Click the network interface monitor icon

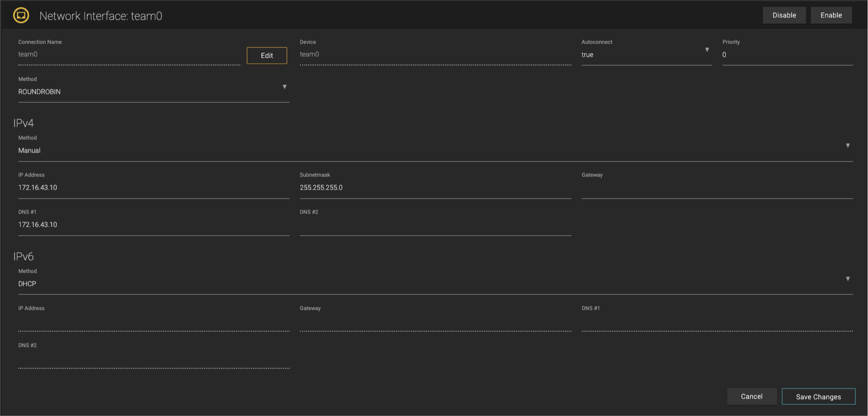21,15
